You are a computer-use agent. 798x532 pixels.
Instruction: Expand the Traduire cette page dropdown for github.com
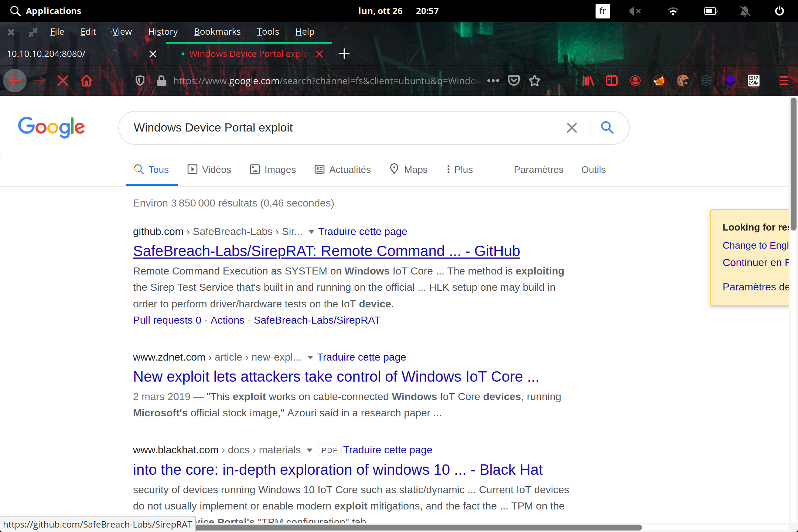311,232
